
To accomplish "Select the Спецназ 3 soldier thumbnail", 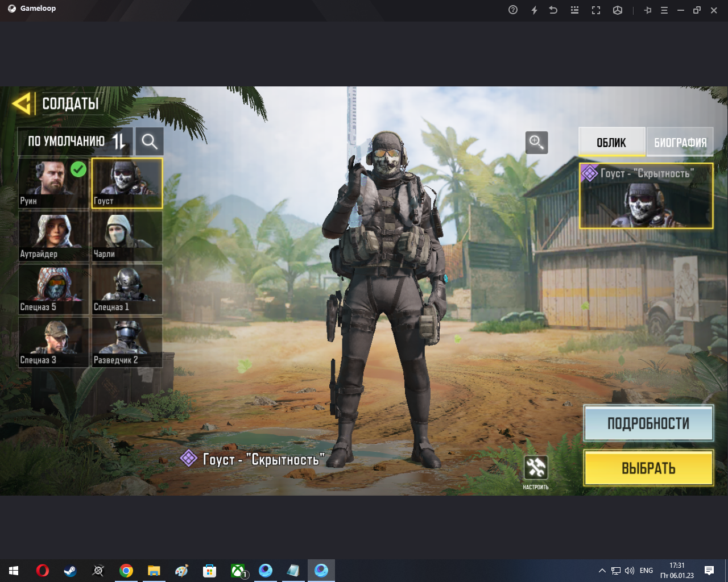I will click(53, 342).
